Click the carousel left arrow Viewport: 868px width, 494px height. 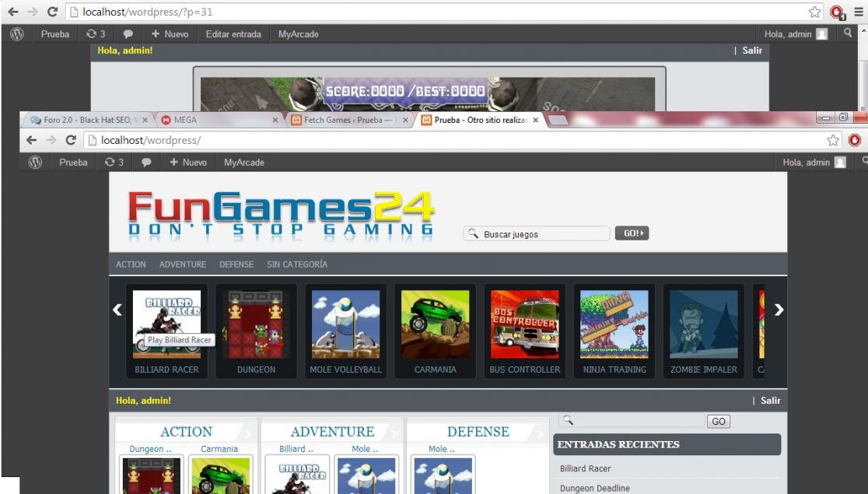pyautogui.click(x=117, y=310)
